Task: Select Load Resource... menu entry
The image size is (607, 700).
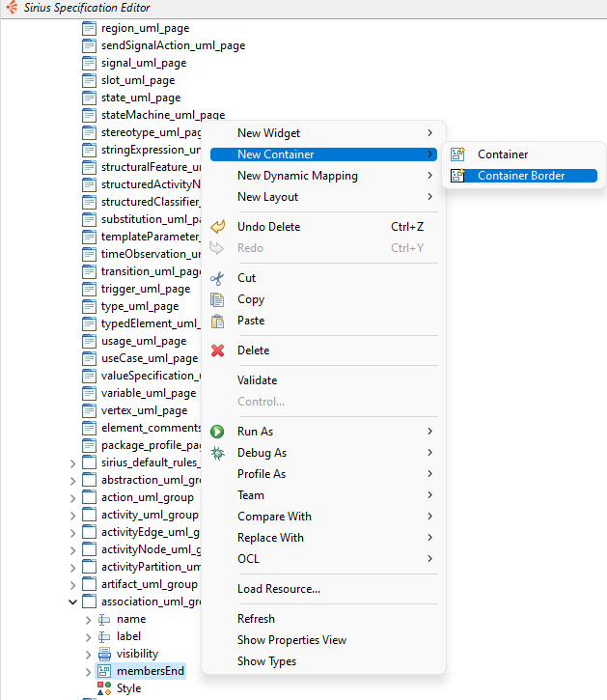Action: tap(323, 589)
